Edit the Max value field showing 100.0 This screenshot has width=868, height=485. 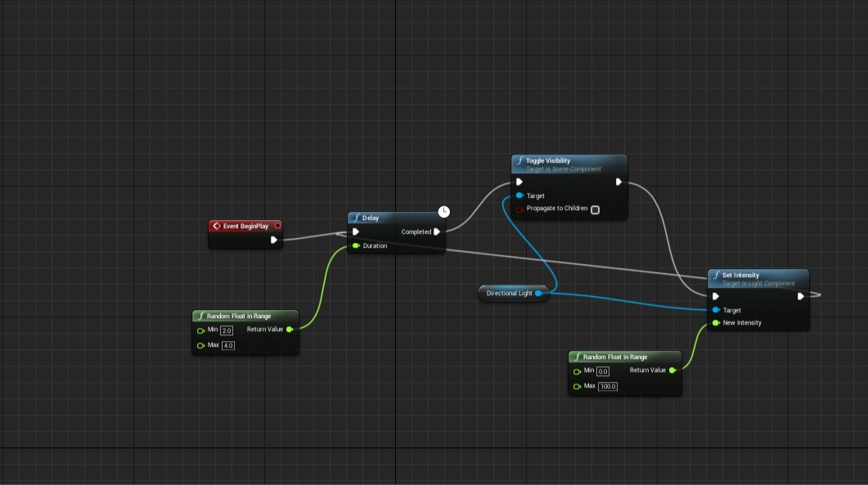pyautogui.click(x=607, y=387)
